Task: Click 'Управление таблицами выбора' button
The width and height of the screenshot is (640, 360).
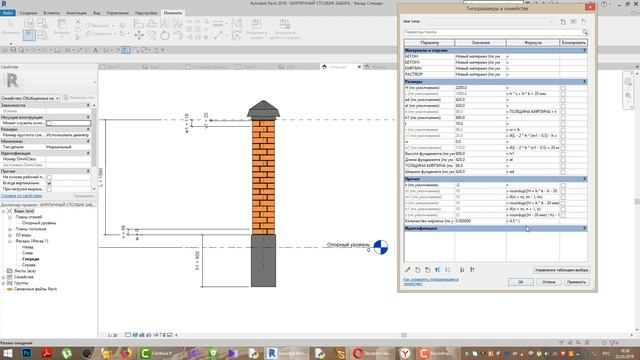Action: click(562, 270)
